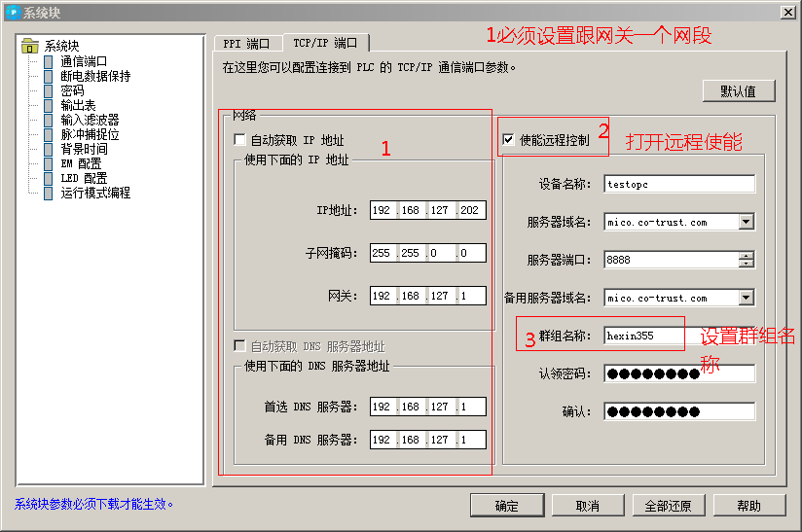
Task: Switch to the TCP/IP 端口 tab
Action: (325, 43)
